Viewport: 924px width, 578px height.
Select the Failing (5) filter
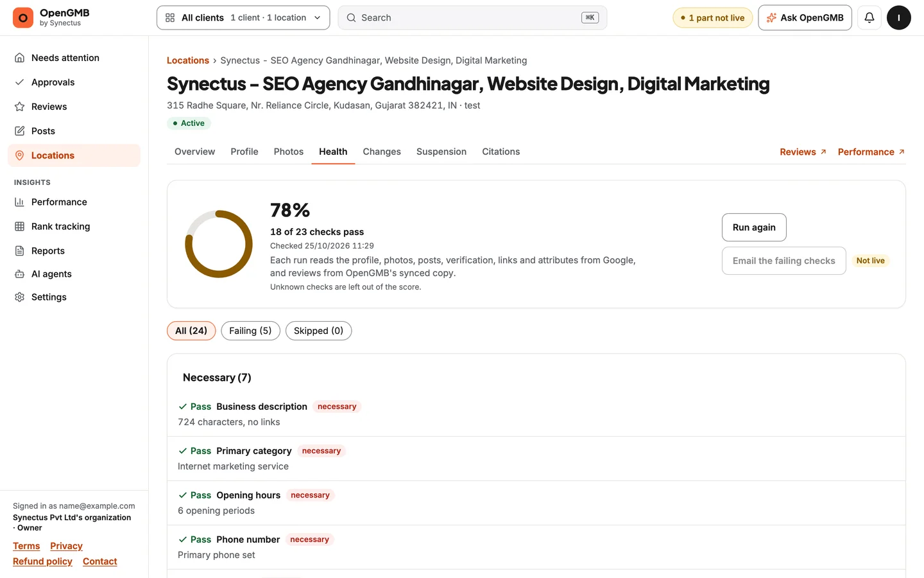(x=250, y=331)
